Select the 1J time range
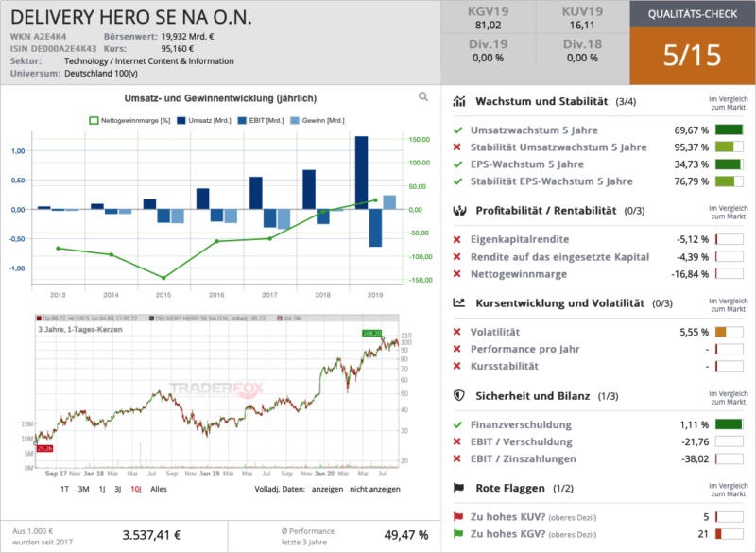The height and width of the screenshot is (553, 756). click(102, 489)
